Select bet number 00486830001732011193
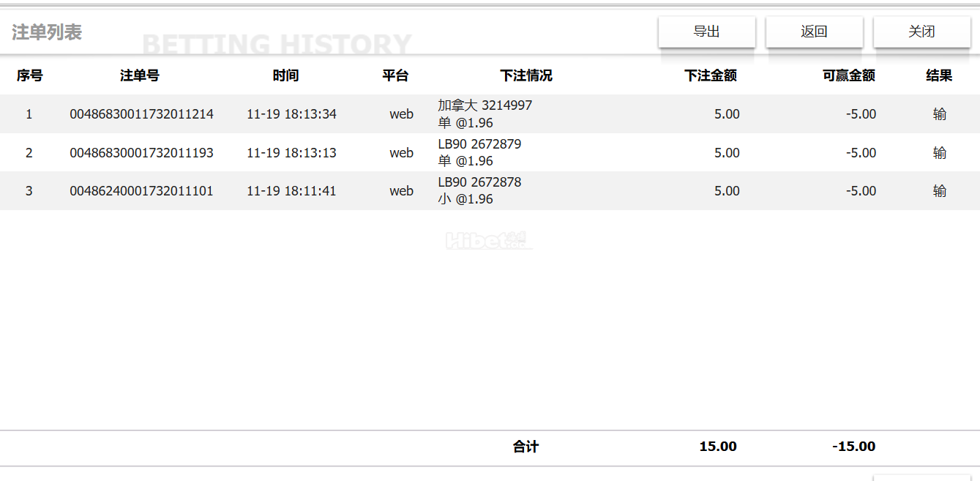This screenshot has height=481, width=980. [142, 153]
